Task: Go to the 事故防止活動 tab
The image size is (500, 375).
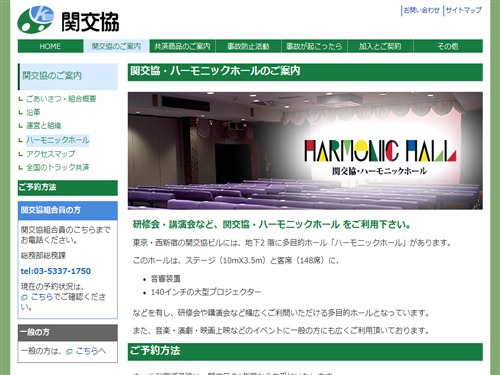Action: click(x=248, y=46)
